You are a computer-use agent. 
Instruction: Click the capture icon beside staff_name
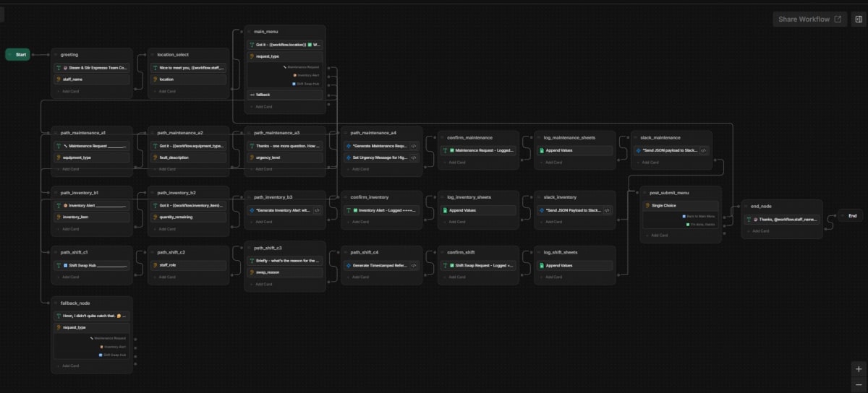click(x=59, y=79)
